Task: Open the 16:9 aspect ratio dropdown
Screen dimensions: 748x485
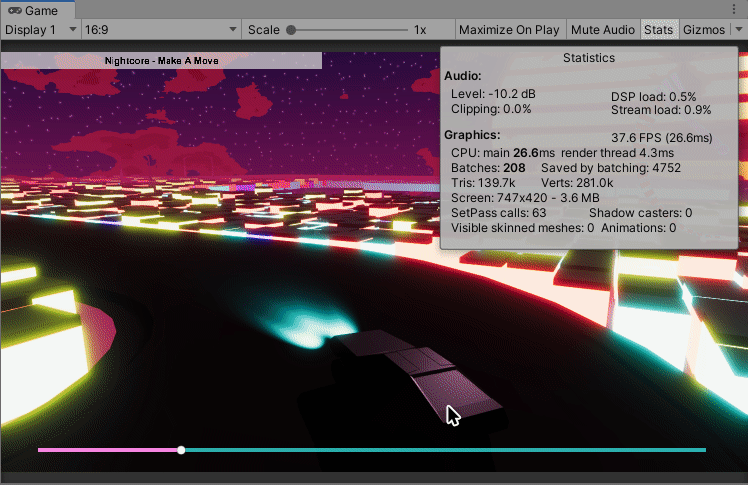Action: pyautogui.click(x=160, y=30)
